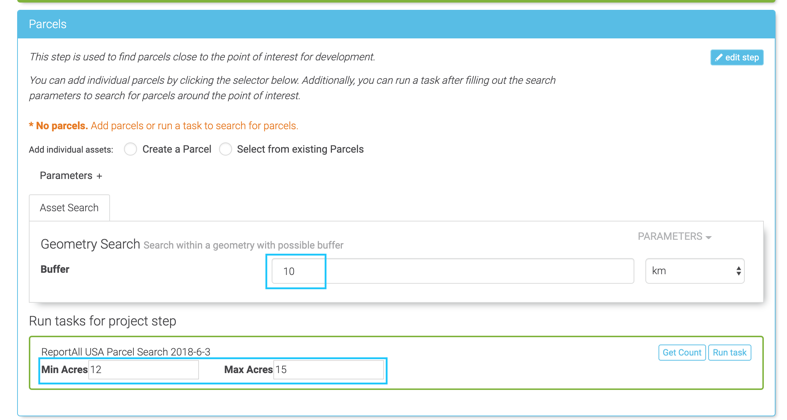Expand the Parameters + section
The image size is (787, 420).
[x=70, y=176]
